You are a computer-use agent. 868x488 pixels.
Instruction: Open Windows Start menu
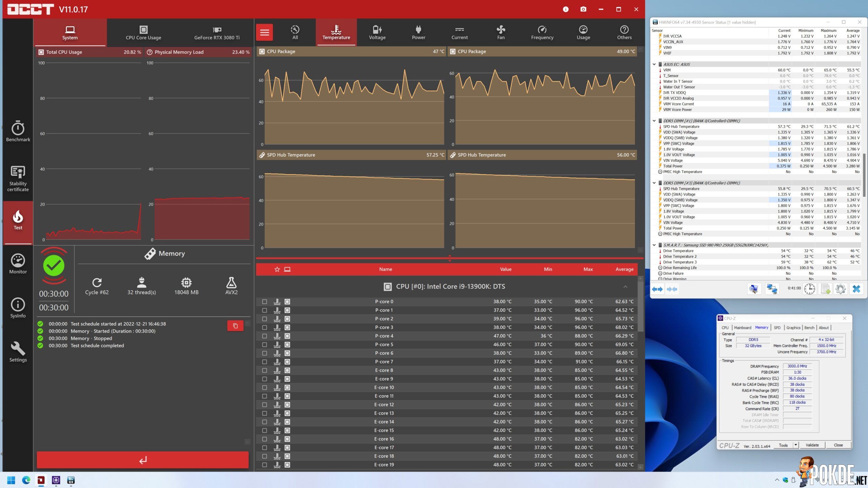pos(11,480)
